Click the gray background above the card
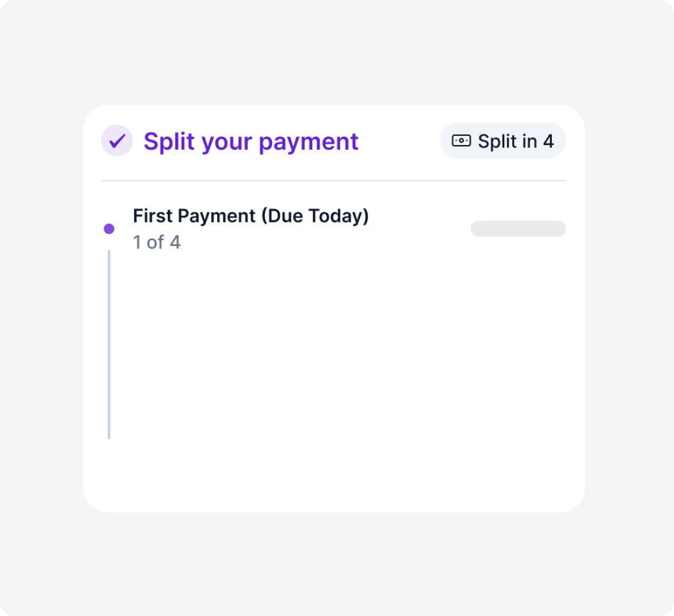This screenshot has height=616, width=674. coord(337,54)
